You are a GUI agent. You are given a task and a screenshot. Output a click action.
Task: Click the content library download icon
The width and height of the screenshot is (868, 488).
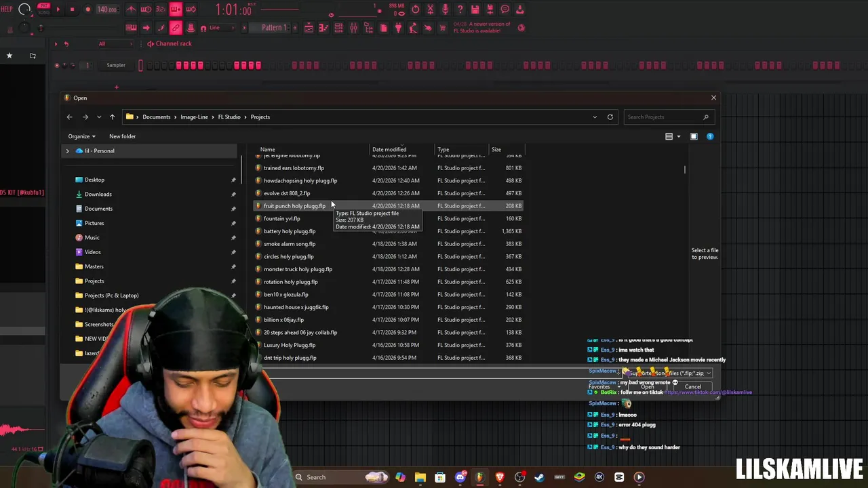(520, 9)
